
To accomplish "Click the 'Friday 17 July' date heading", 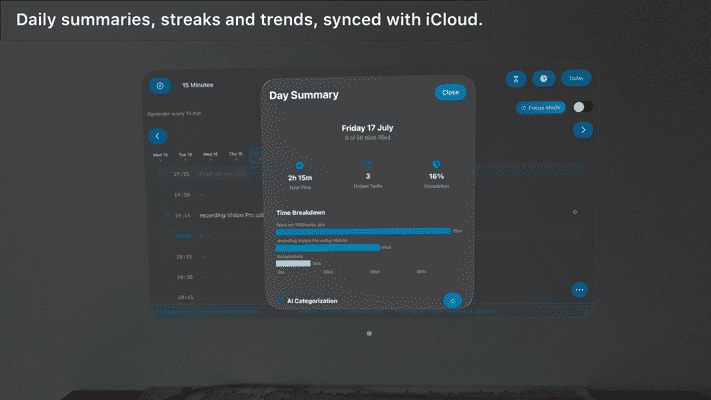I will (367, 128).
